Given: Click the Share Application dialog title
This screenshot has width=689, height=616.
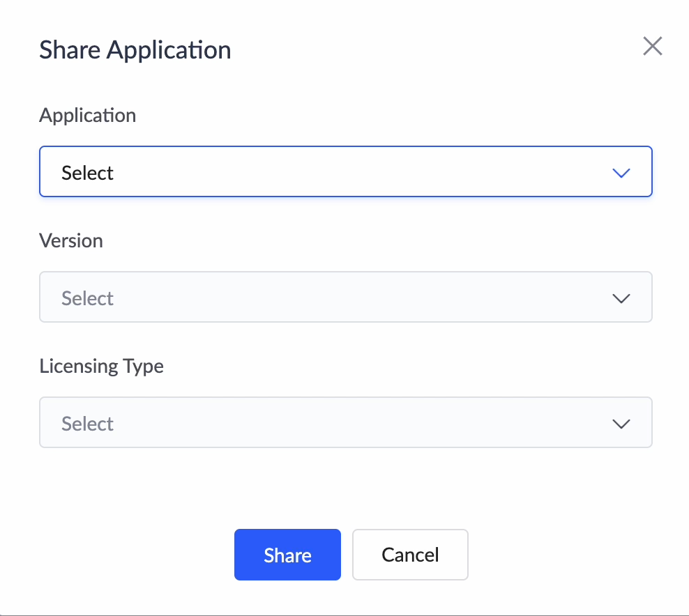Looking at the screenshot, I should pyautogui.click(x=135, y=50).
